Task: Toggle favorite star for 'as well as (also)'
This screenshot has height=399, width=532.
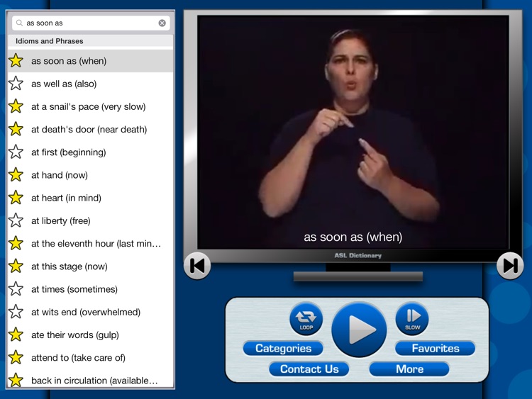Action: pyautogui.click(x=16, y=84)
